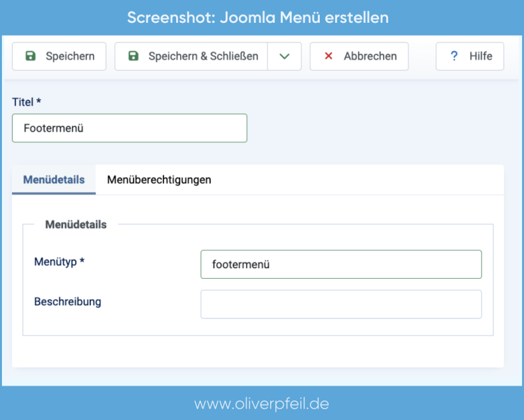This screenshot has width=524, height=420.
Task: Focus the empty Beschreibung input field
Action: (341, 304)
